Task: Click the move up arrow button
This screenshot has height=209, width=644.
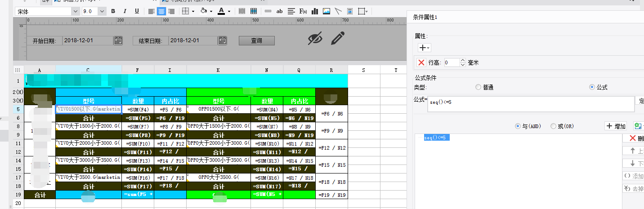Action: point(633,151)
